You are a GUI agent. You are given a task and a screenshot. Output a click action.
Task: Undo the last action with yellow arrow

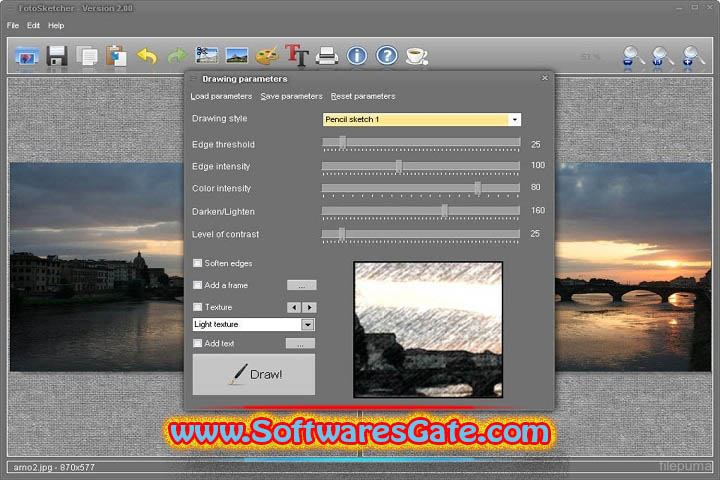pos(147,56)
